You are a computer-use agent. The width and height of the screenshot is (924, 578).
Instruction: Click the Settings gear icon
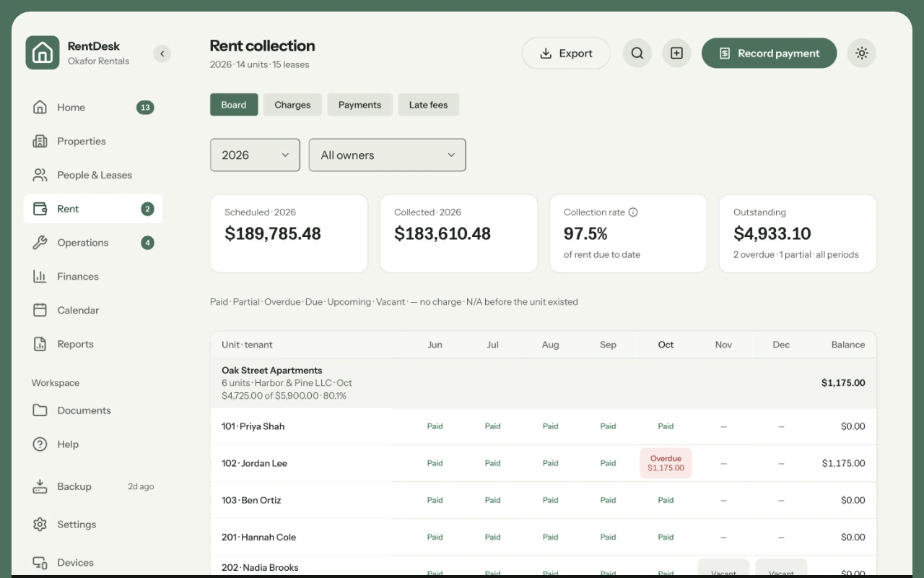point(40,525)
